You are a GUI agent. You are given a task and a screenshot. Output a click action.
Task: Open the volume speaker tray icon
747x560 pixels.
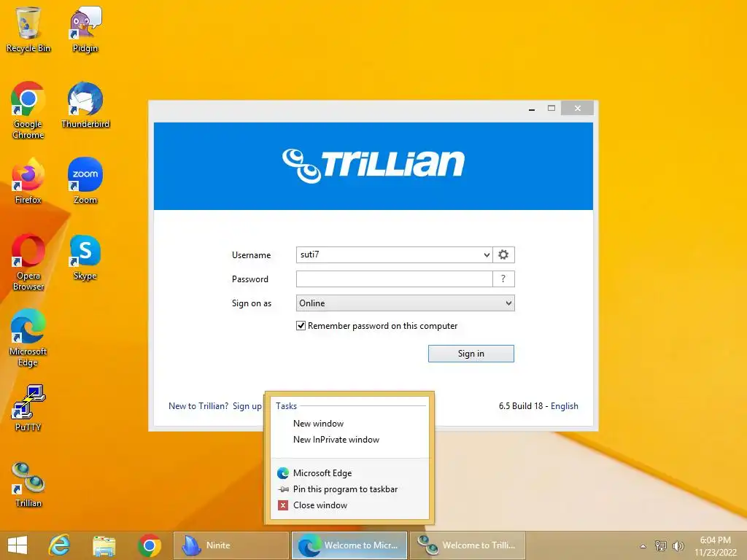(x=678, y=545)
